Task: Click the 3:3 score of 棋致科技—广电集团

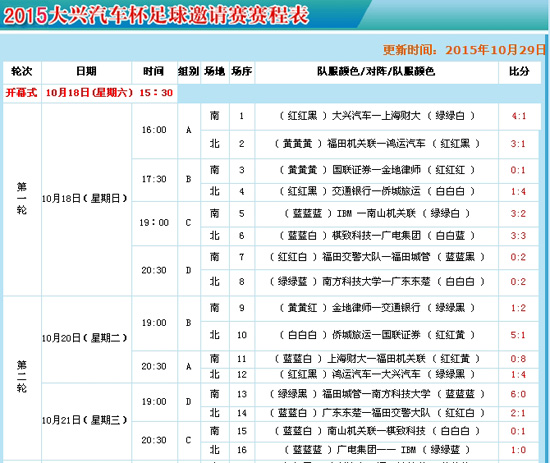Action: (x=518, y=235)
